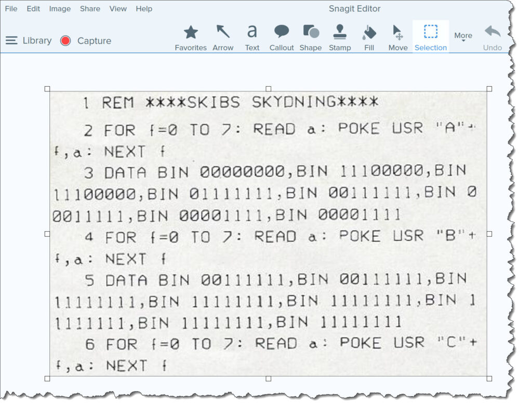This screenshot has height=416, width=532.
Task: Click the 'USR "C"' text in line 6
Action: [429, 342]
